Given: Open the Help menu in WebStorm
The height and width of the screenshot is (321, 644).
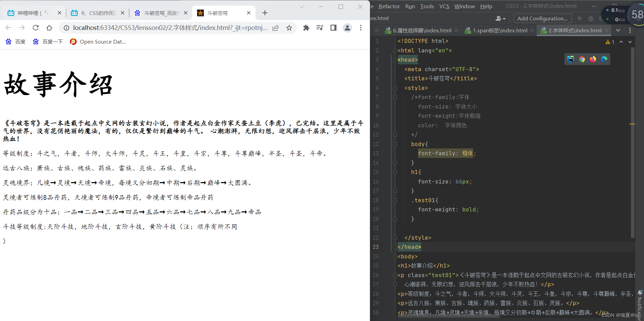Looking at the screenshot, I should [x=486, y=6].
